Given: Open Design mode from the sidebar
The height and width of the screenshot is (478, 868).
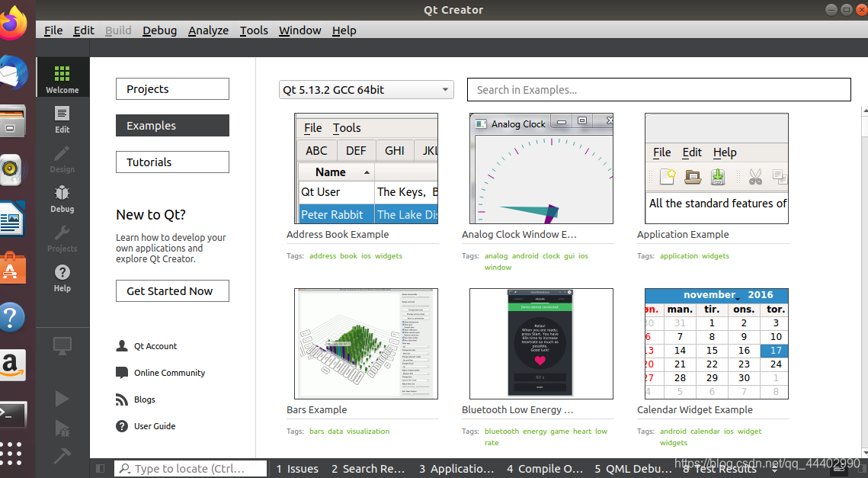Looking at the screenshot, I should click(62, 159).
